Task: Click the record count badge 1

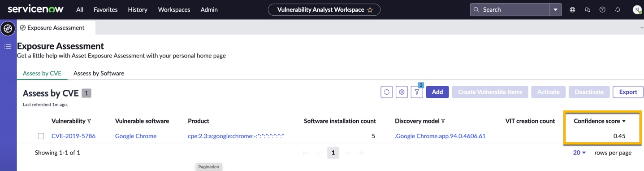Action: click(x=86, y=93)
